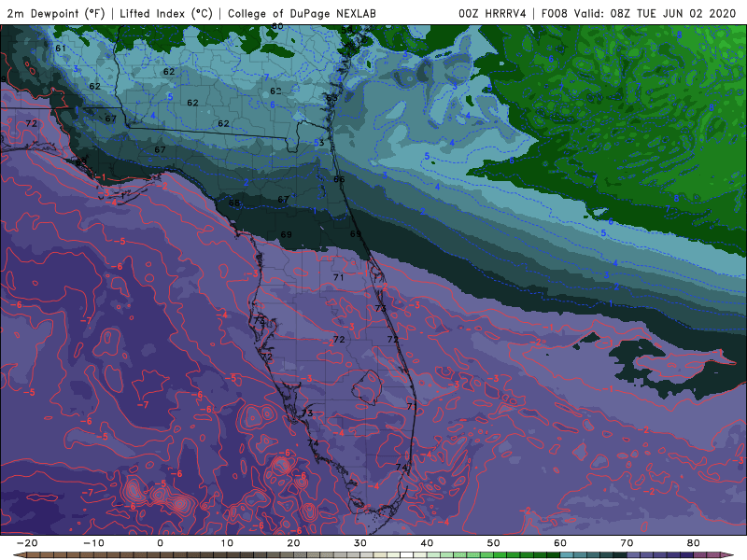The width and height of the screenshot is (747, 560).
Task: Click the 10 color scale label
Action: (x=227, y=543)
